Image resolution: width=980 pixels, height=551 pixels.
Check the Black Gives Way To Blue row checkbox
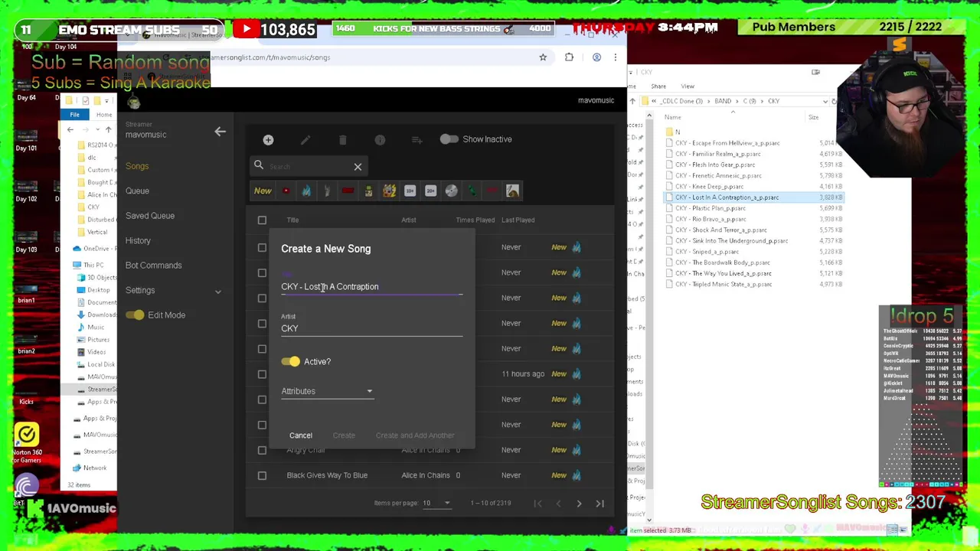pos(262,475)
